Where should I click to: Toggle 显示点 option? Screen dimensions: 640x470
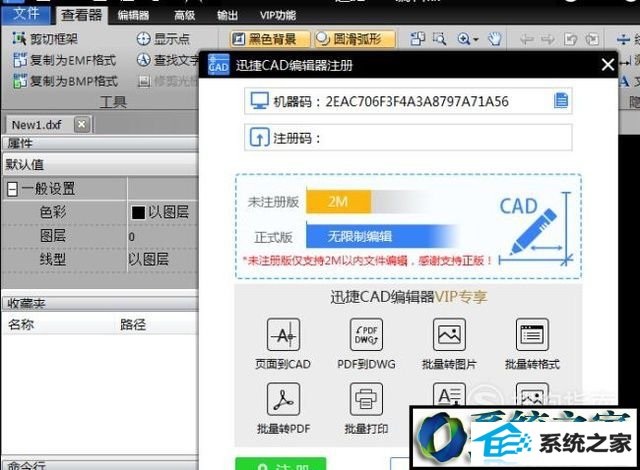tap(163, 39)
